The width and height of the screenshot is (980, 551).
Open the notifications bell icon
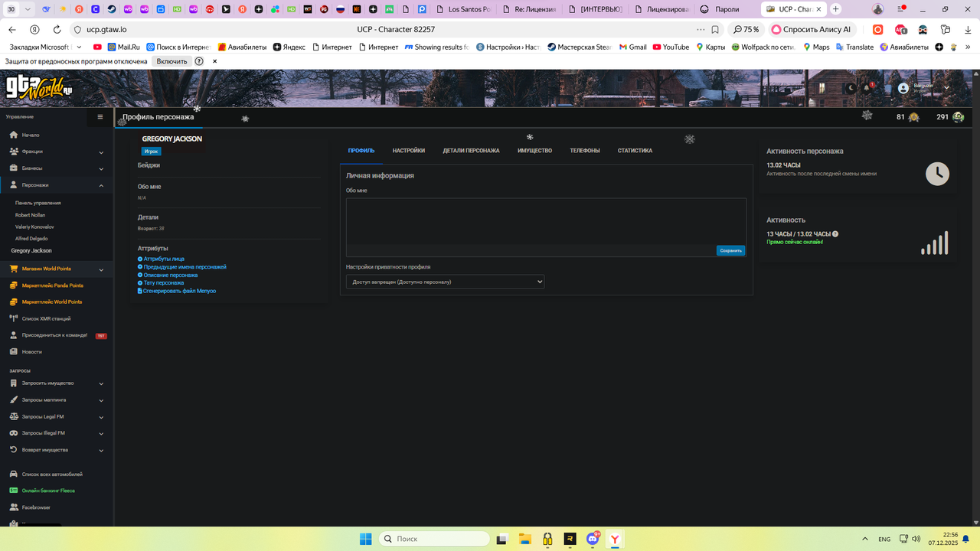pyautogui.click(x=867, y=88)
